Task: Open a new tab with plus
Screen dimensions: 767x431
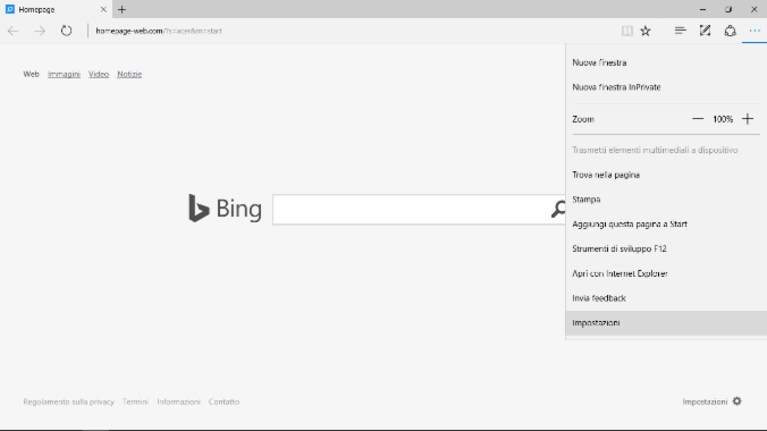Action: (122, 9)
